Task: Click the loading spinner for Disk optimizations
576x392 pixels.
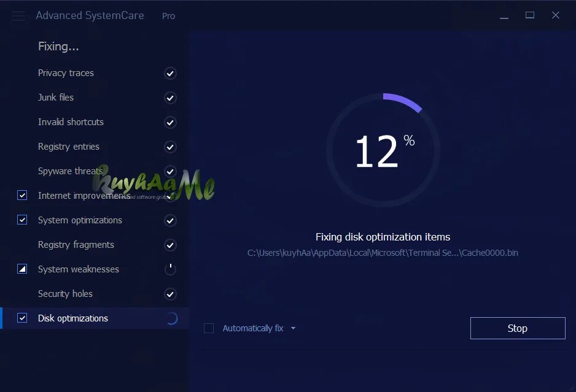Action: click(171, 318)
